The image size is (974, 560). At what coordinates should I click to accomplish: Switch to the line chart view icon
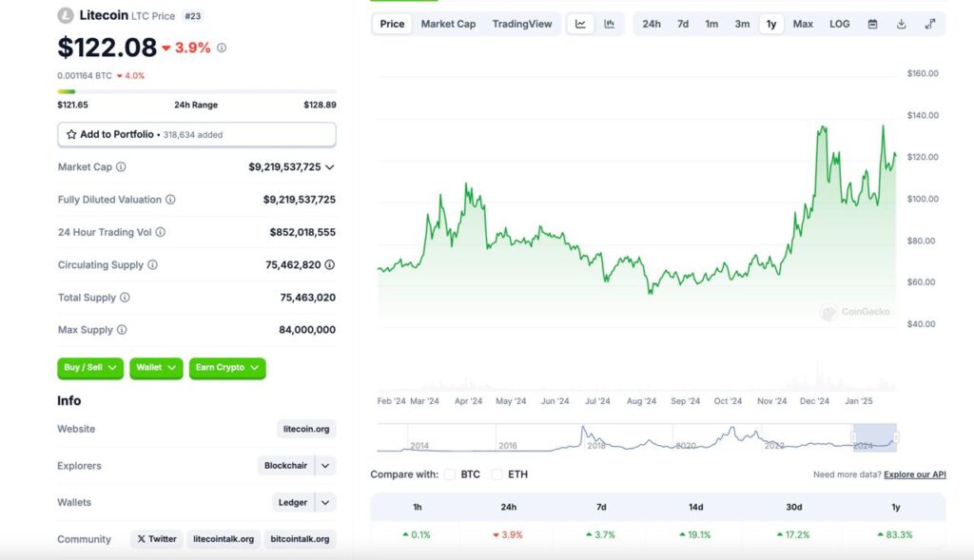click(580, 24)
